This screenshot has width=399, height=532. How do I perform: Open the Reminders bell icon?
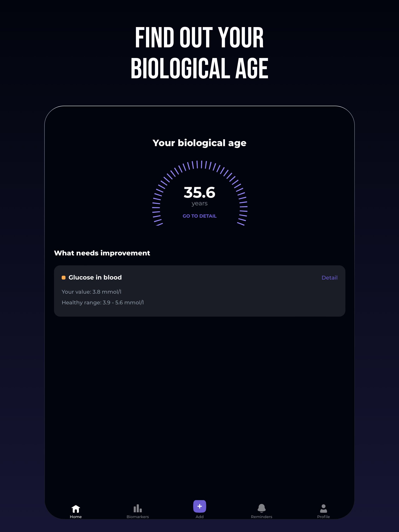261,508
